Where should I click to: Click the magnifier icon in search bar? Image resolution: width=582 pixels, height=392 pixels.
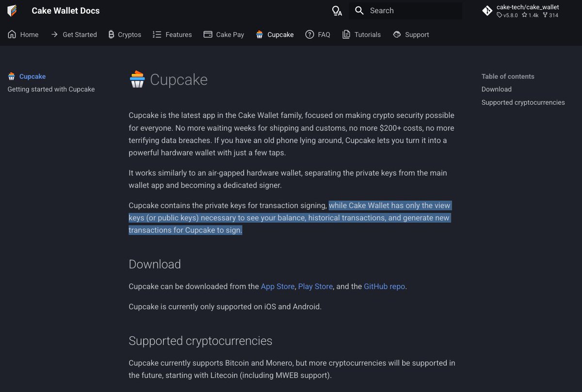359,11
